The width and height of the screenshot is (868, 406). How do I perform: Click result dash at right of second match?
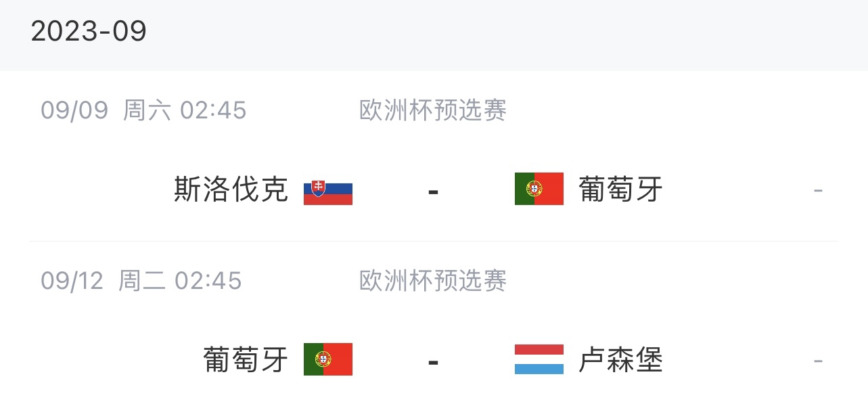818,361
